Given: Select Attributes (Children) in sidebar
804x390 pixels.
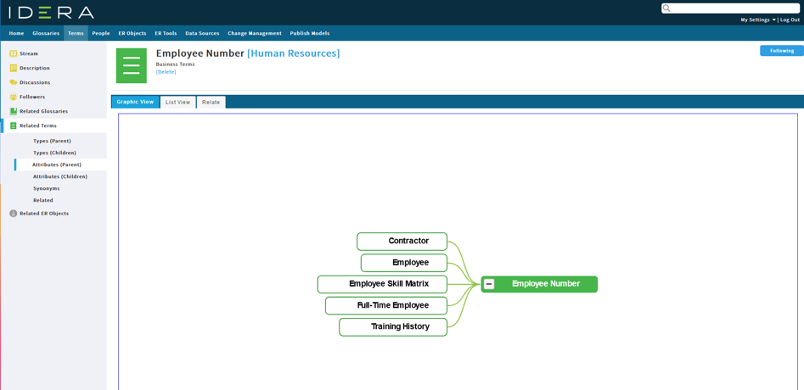Looking at the screenshot, I should pos(60,176).
